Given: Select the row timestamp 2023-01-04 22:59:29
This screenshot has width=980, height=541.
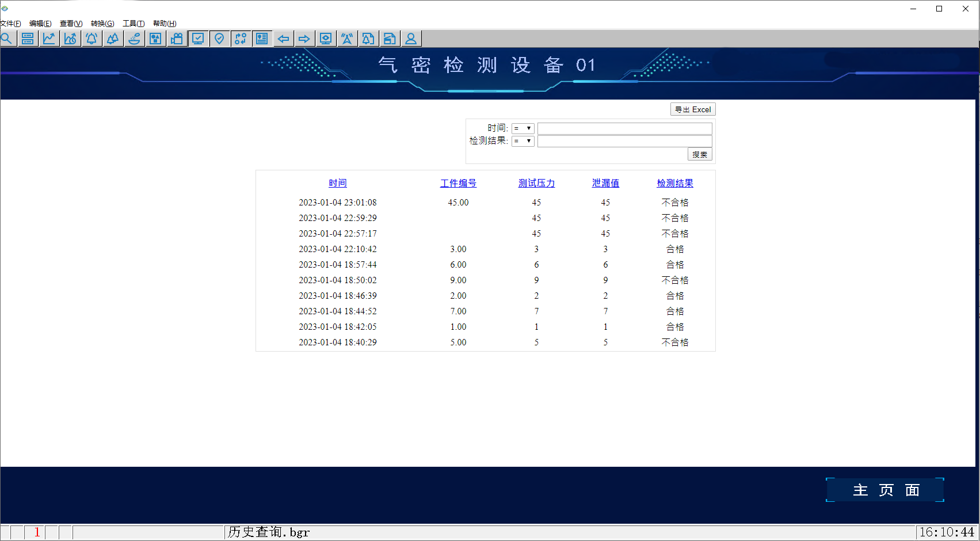Looking at the screenshot, I should click(x=338, y=218).
